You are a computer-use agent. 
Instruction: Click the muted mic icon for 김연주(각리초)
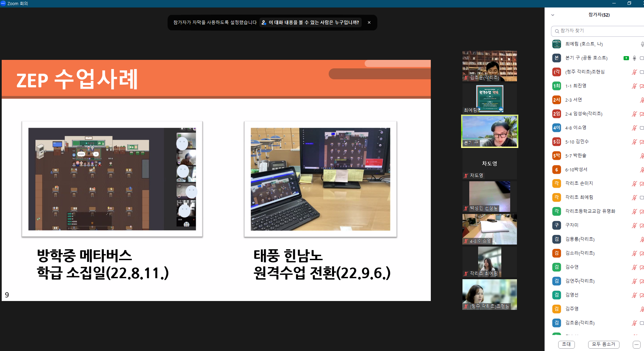pyautogui.click(x=634, y=281)
